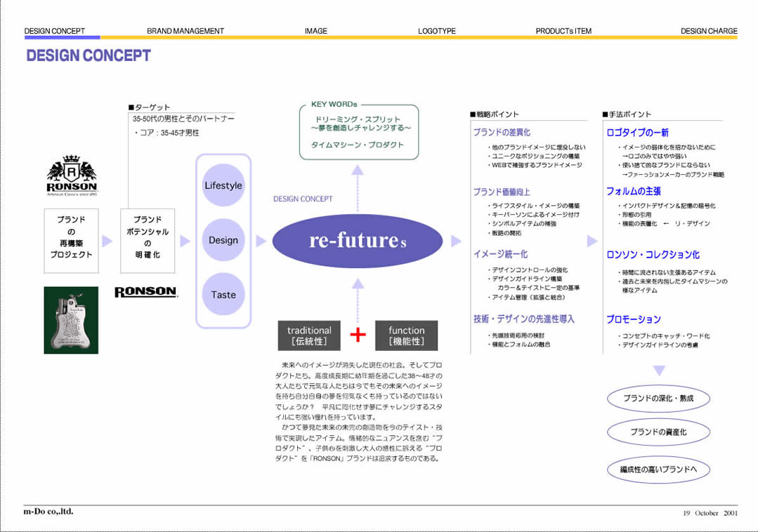This screenshot has height=532, width=758.
Task: Click the ブランドの差異化 heading
Action: pos(502,132)
